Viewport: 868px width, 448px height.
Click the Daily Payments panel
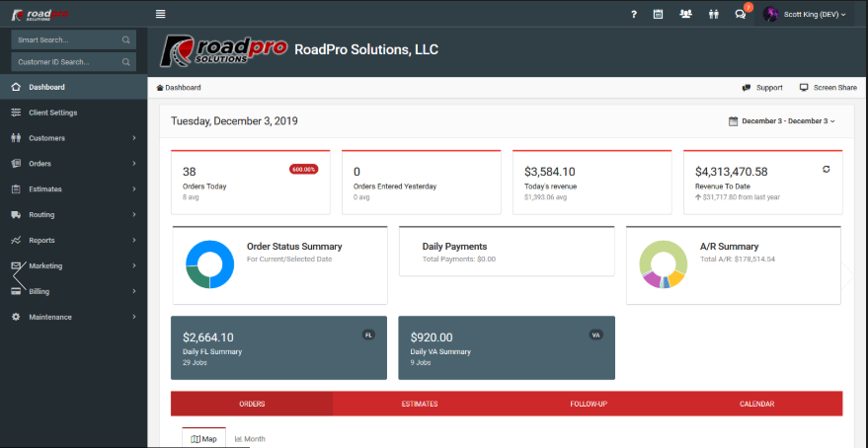pos(507,251)
